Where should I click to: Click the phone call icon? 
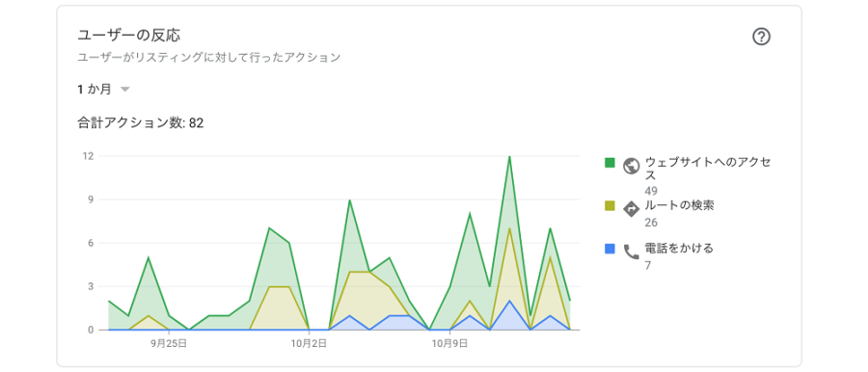coord(631,252)
